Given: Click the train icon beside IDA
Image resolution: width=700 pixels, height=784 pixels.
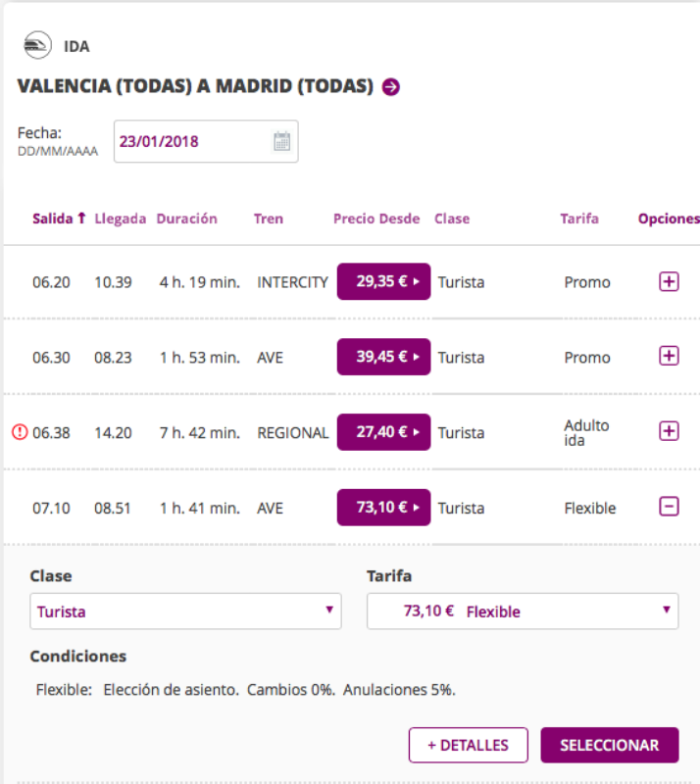Looking at the screenshot, I should 37,45.
